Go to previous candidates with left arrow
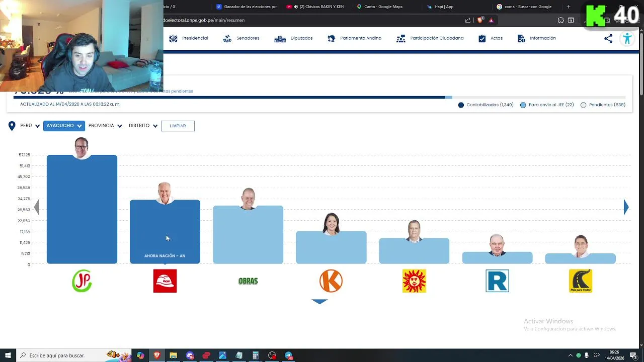644x362 pixels. pos(36,207)
